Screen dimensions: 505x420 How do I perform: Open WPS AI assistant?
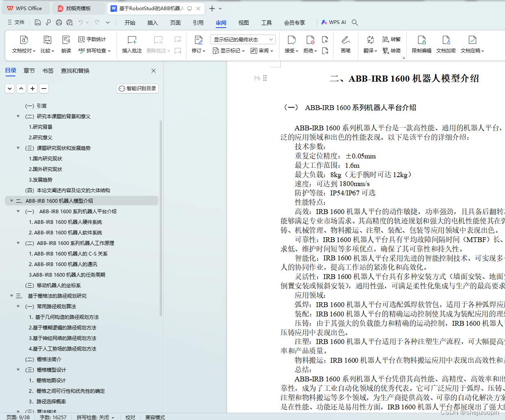pos(334,22)
